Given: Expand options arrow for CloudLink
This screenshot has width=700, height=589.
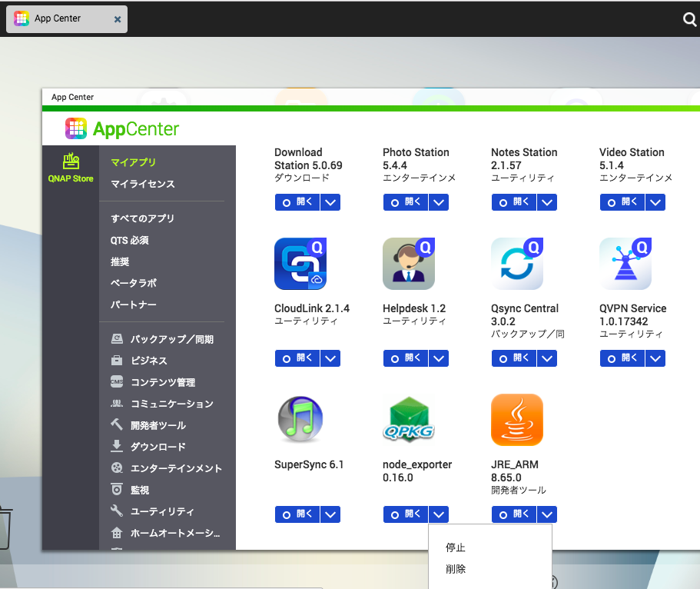Looking at the screenshot, I should 330,358.
